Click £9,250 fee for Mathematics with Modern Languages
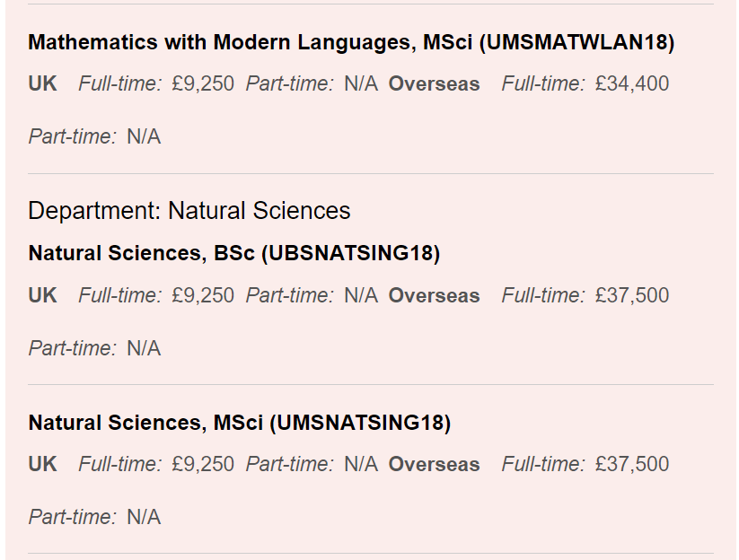This screenshot has width=739, height=560. pos(203,83)
